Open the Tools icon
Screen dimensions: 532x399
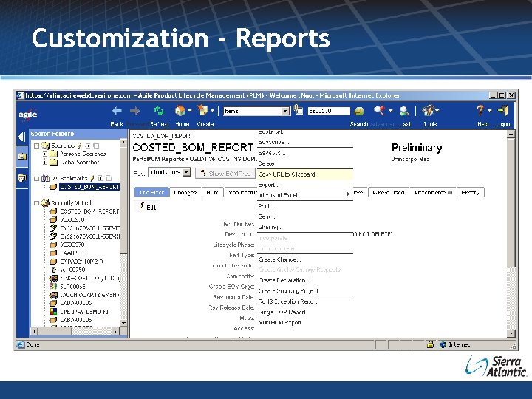pyautogui.click(x=428, y=110)
